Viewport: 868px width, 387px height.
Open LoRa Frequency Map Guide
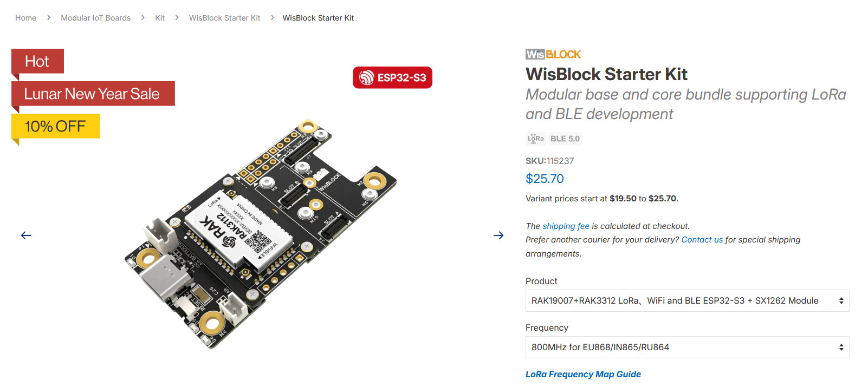coord(583,375)
